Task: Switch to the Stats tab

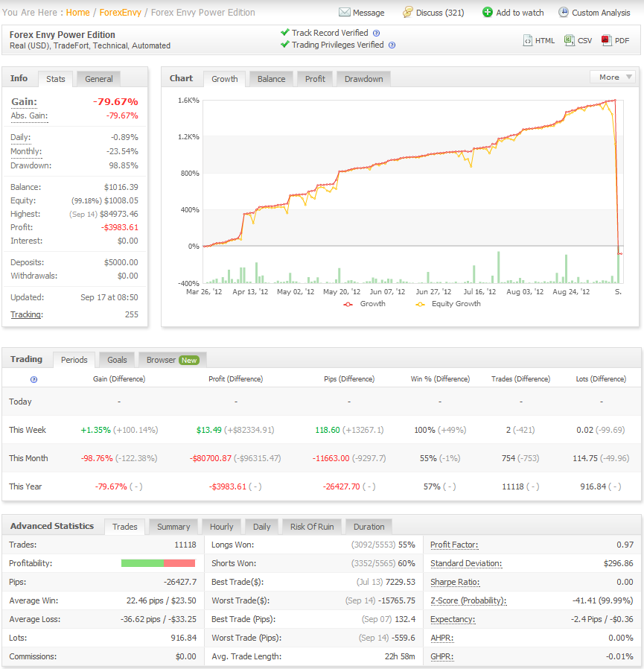Action: 55,79
